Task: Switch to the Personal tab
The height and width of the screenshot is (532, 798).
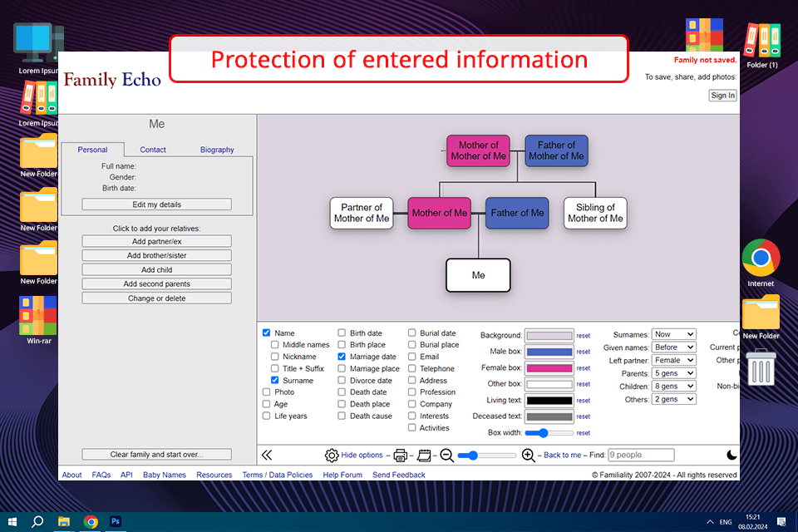Action: point(92,150)
